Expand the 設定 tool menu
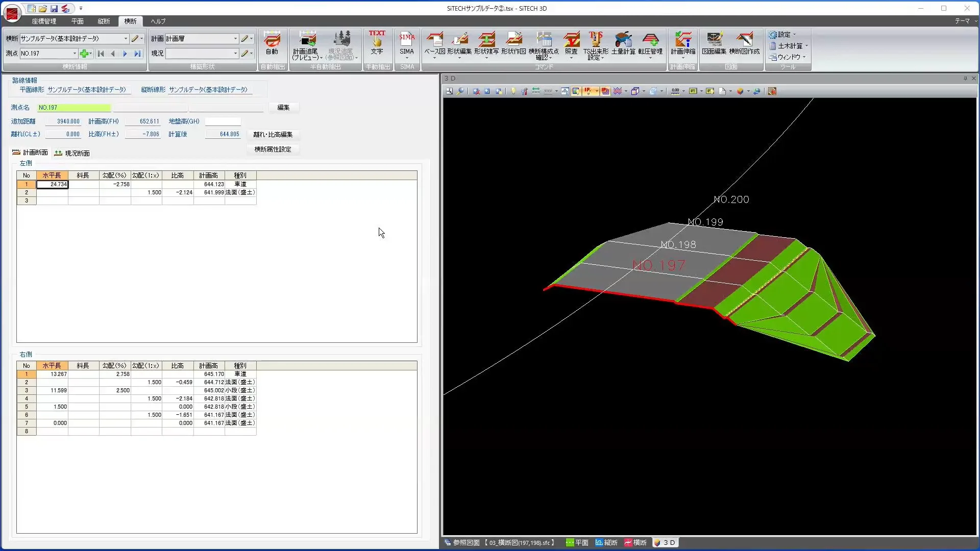Screen dimensions: 980x551 782,34
